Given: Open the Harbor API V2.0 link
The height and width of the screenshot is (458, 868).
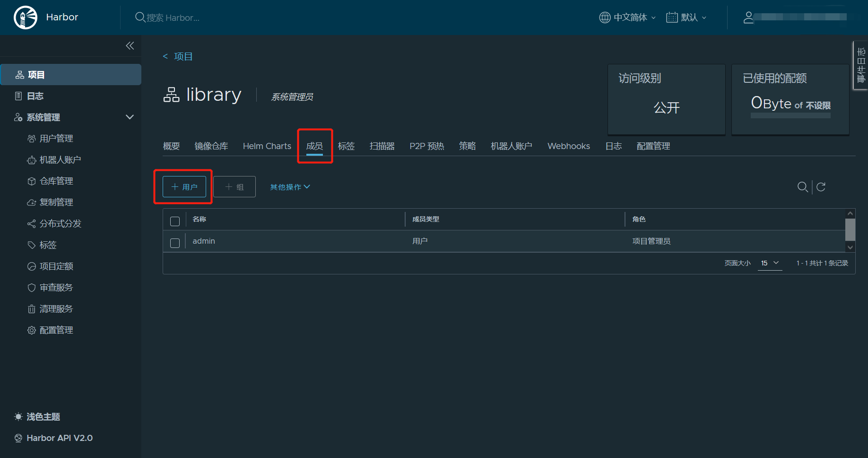Looking at the screenshot, I should coord(60,438).
